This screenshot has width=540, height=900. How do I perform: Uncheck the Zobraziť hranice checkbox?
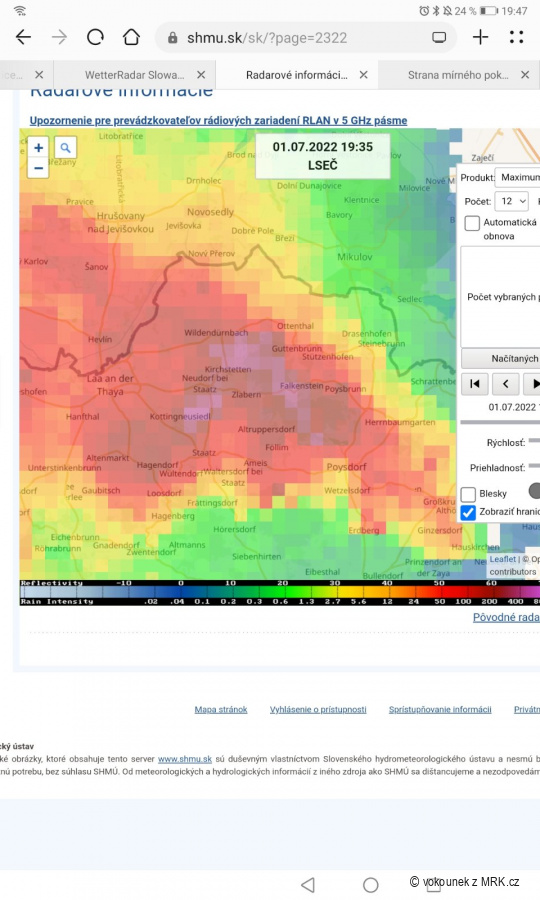[468, 512]
